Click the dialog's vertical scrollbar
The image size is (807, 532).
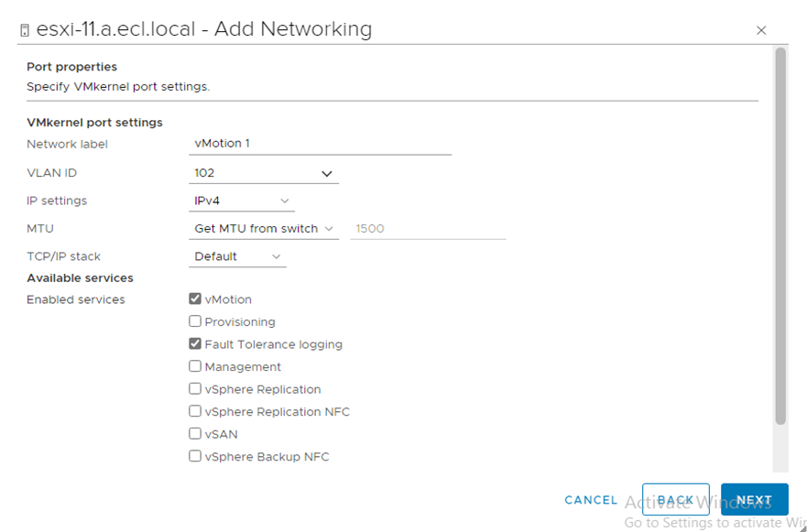click(x=780, y=236)
